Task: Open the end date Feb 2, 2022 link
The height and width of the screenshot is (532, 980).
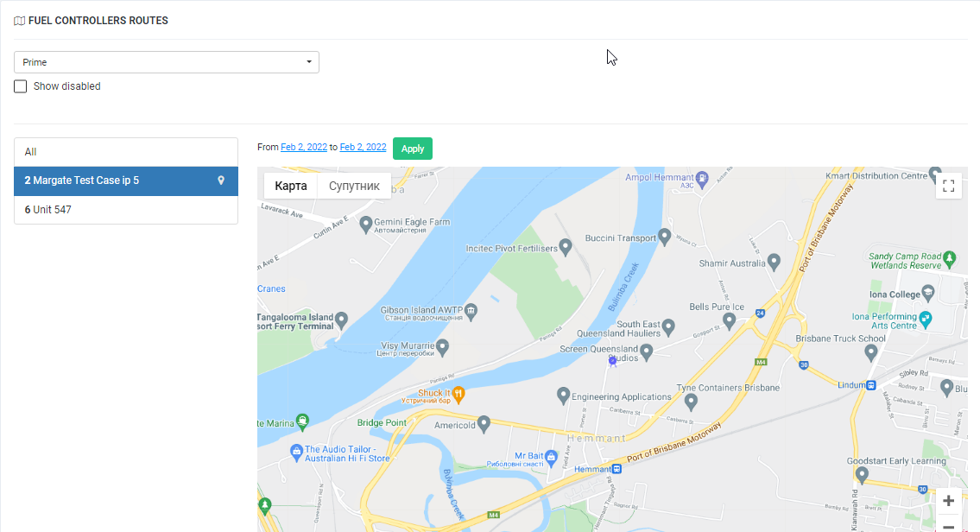Action: point(363,148)
